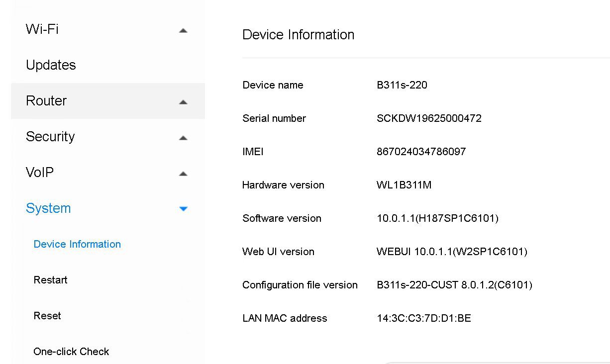The height and width of the screenshot is (364, 610).
Task: Expand the Wi-Fi menu arrow
Action: [183, 30]
